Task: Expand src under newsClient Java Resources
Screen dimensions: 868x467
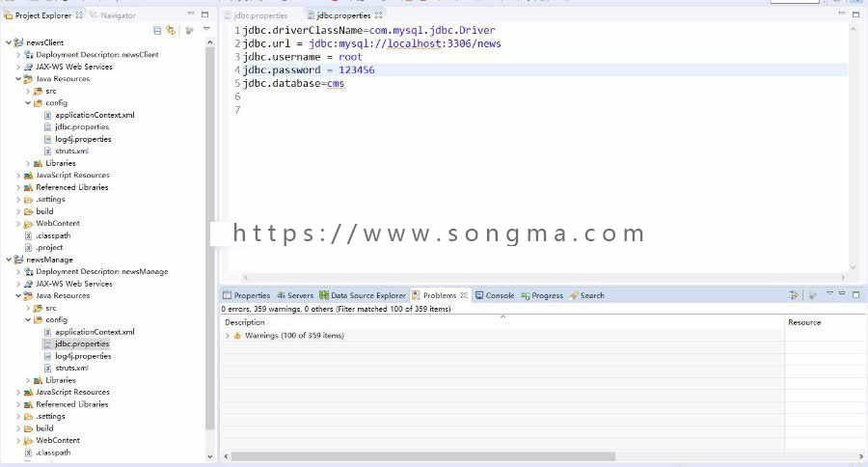Action: pyautogui.click(x=28, y=91)
